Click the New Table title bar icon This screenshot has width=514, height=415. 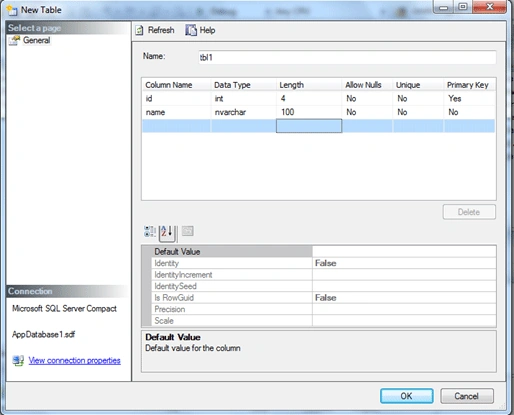12,10
